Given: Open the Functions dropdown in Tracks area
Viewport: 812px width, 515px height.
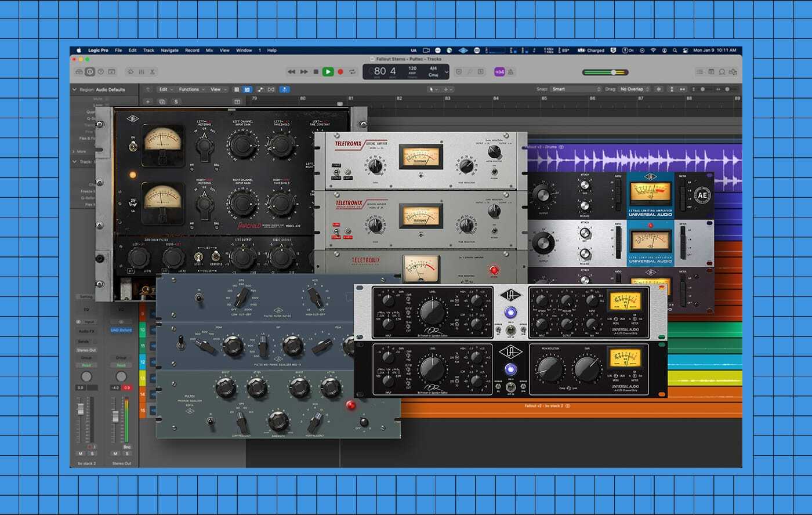Looking at the screenshot, I should [191, 89].
